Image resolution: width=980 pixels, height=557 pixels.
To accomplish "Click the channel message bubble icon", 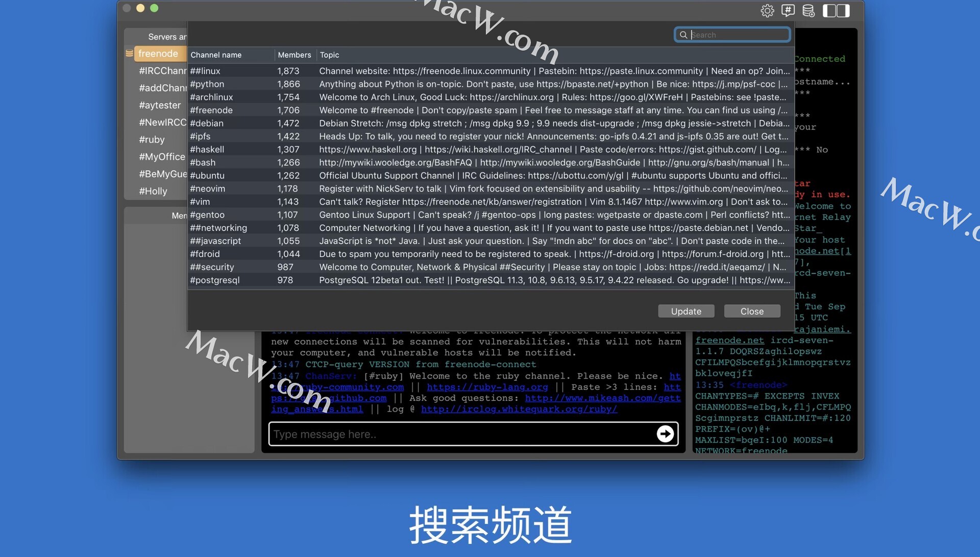I will [788, 11].
